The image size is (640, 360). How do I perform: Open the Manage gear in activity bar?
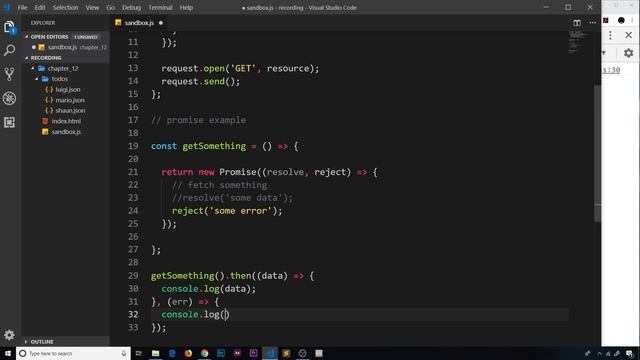[9, 335]
